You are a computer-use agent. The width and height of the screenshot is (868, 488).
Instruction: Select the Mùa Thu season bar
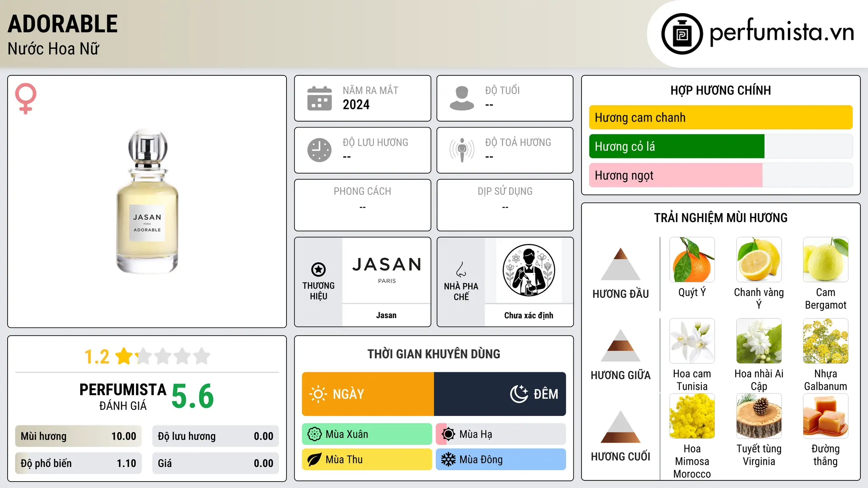coord(367,460)
